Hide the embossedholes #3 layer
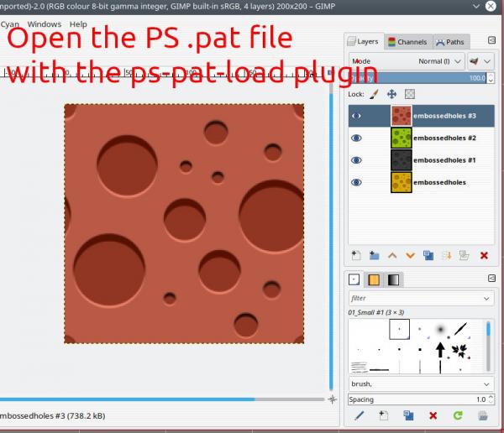 coord(356,116)
